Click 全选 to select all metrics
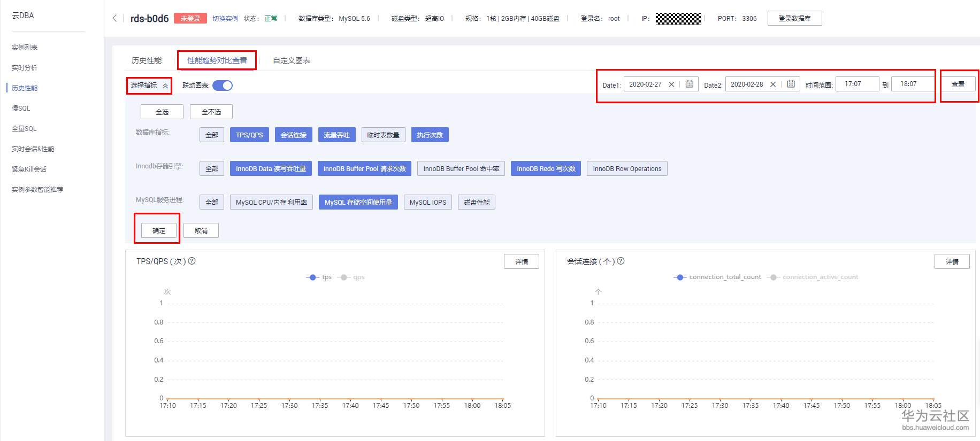The image size is (980, 441). point(162,112)
